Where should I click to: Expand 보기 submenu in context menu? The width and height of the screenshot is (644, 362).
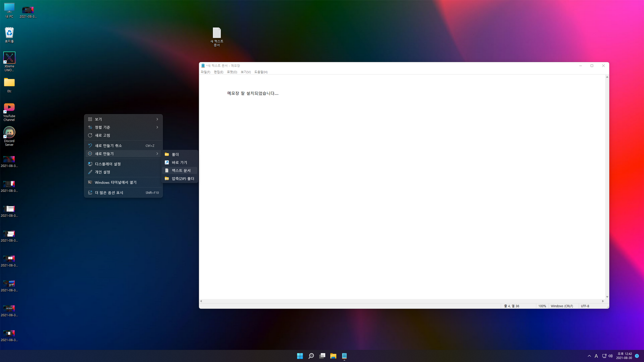coord(123,119)
